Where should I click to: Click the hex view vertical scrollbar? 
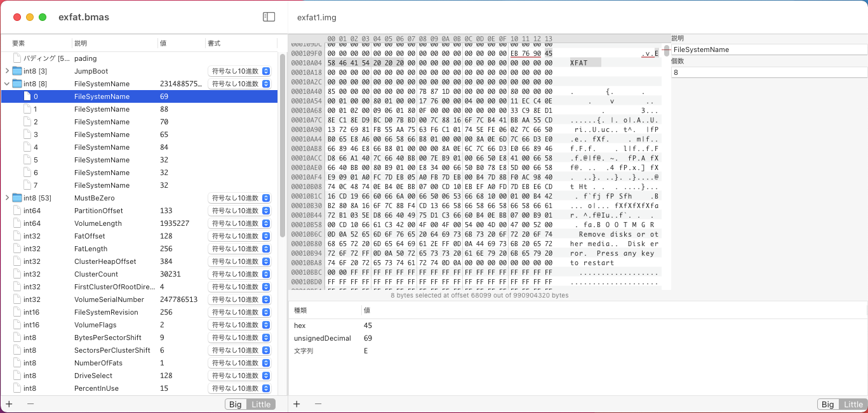coord(667,51)
